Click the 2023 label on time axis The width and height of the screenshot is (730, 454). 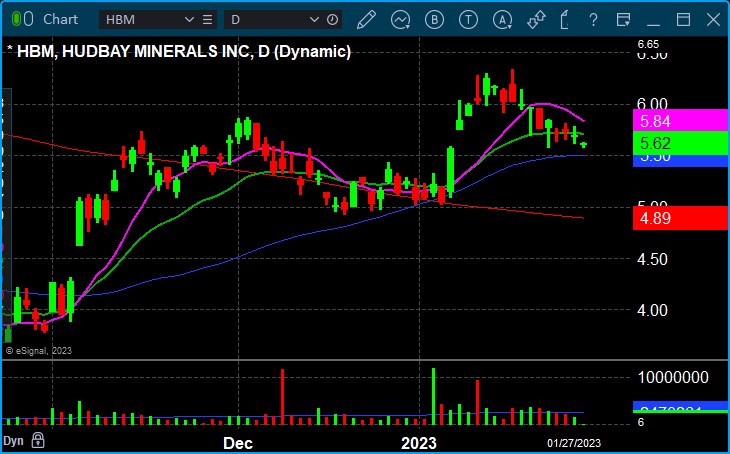(x=420, y=443)
